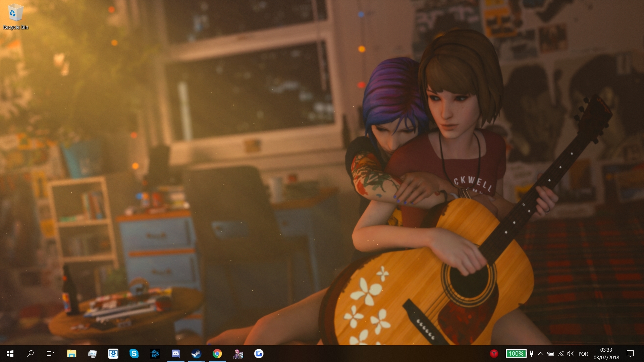
Task: Open the Wi-Fi network flyout
Action: pyautogui.click(x=561, y=354)
